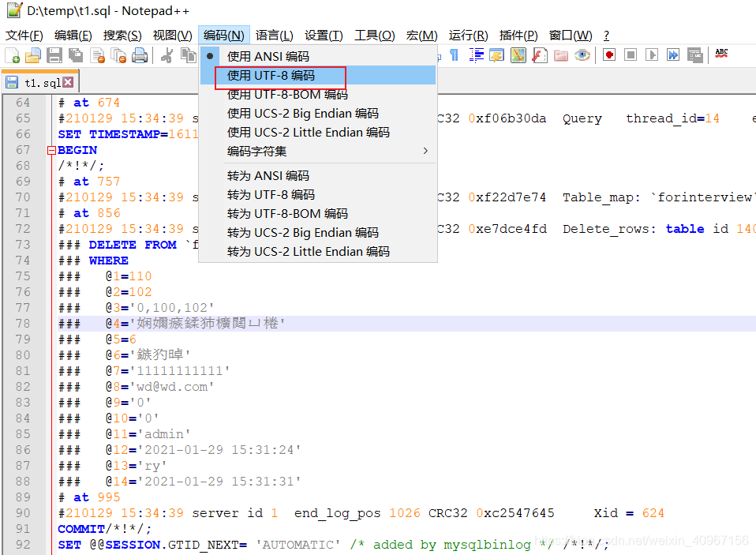Click the Playback macro icon

[x=651, y=55]
